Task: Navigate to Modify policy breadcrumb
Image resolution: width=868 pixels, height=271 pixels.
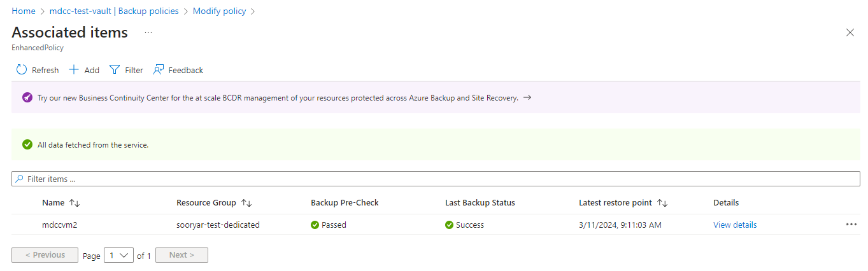Action: click(219, 11)
